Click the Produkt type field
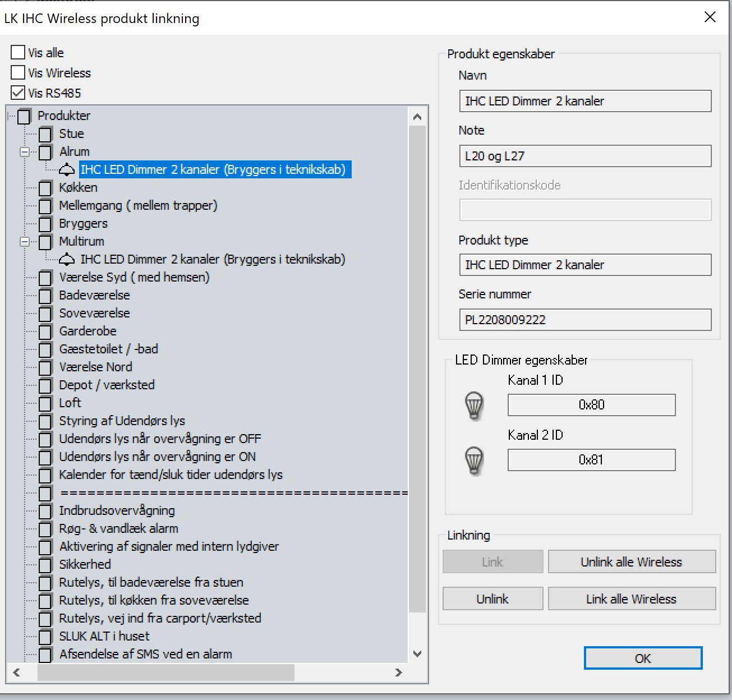Viewport: 732px width, 700px height. click(x=585, y=265)
